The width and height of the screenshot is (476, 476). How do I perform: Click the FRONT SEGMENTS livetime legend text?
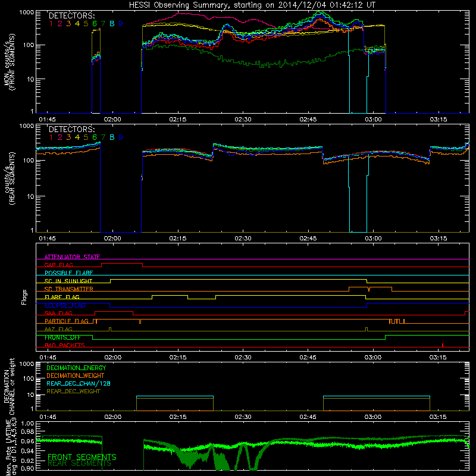(x=82, y=457)
